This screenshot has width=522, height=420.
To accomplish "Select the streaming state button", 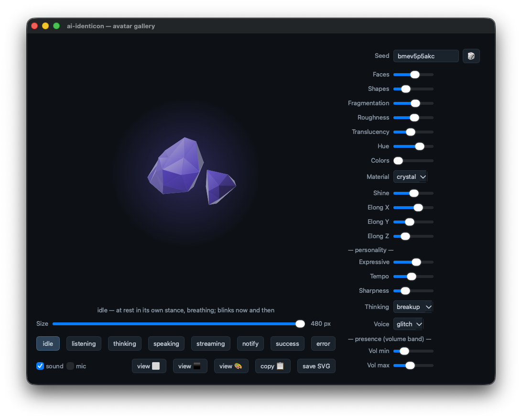I will 210,344.
